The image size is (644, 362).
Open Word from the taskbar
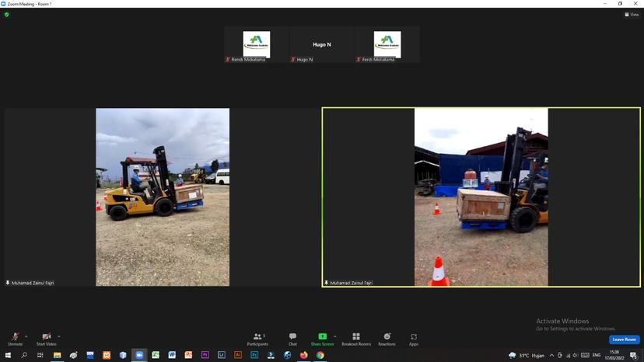pos(172,355)
